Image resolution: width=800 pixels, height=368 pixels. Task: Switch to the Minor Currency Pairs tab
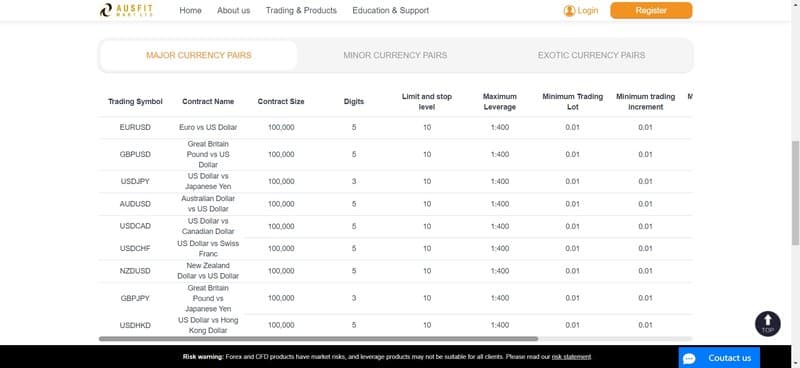pos(395,55)
